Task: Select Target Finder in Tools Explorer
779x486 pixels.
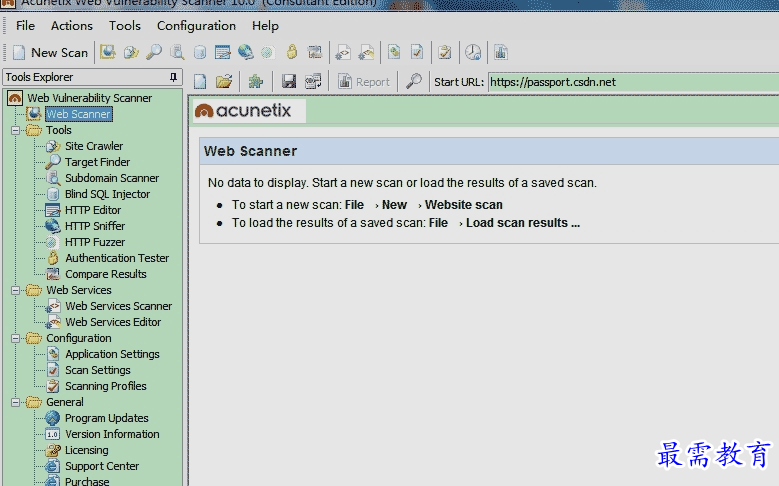Action: pyautogui.click(x=97, y=162)
